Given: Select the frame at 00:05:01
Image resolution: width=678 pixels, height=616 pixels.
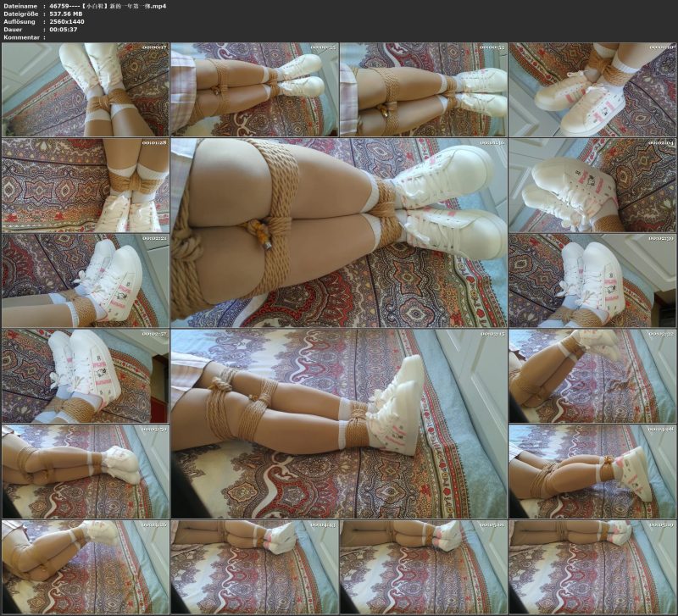Looking at the screenshot, I should pos(423,567).
